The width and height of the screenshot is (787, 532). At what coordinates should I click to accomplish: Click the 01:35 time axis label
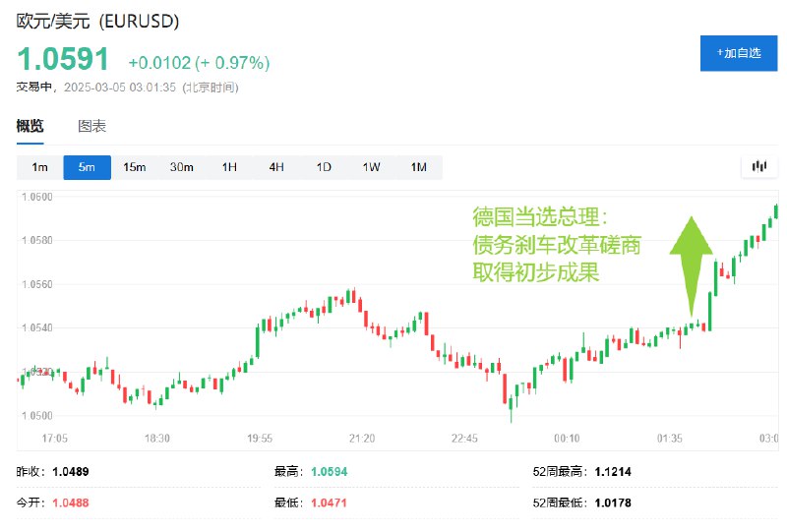[x=670, y=439]
